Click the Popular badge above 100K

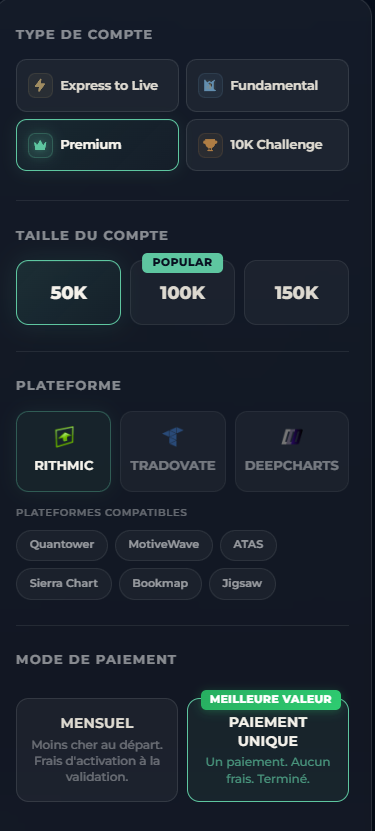[182, 263]
